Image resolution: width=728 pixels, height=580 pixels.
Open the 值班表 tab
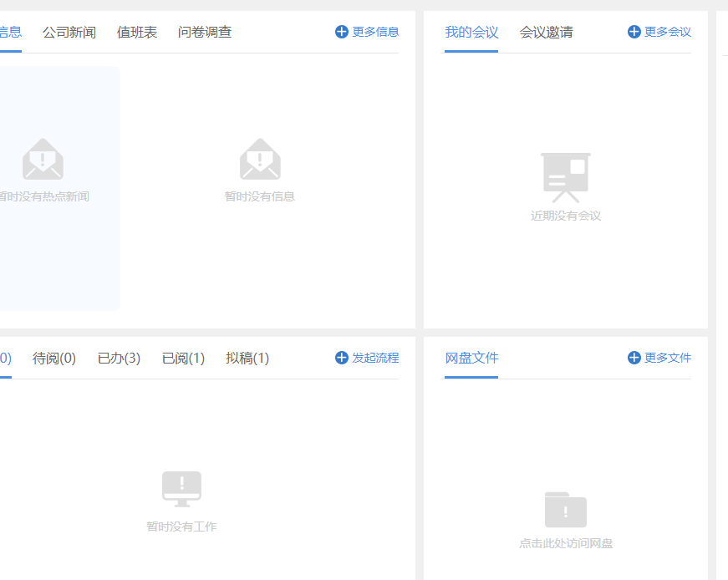137,33
